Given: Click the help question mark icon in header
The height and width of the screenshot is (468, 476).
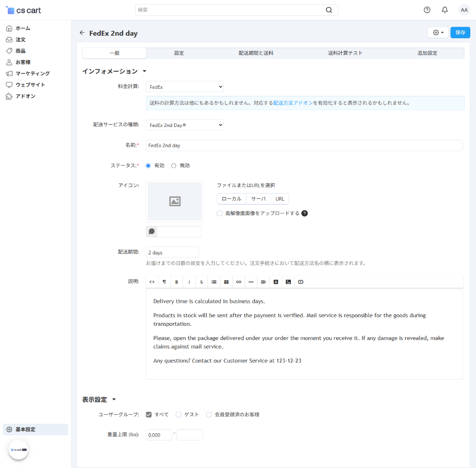Looking at the screenshot, I should click(x=427, y=10).
